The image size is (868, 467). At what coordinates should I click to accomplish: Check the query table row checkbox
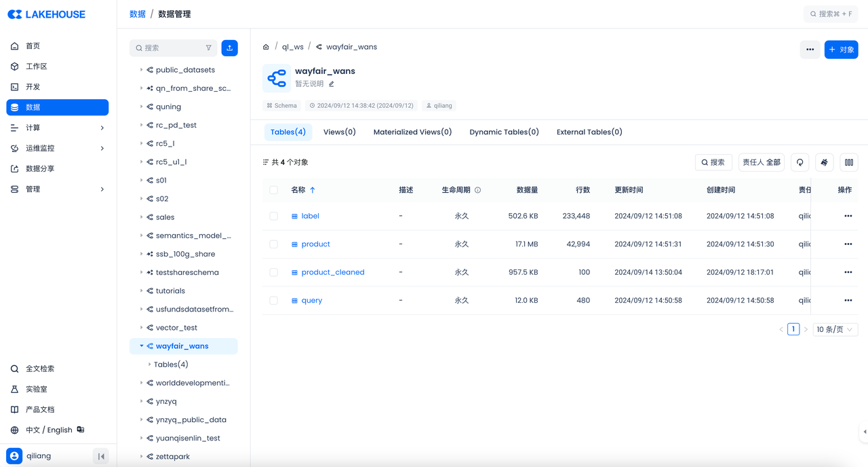[273, 301]
